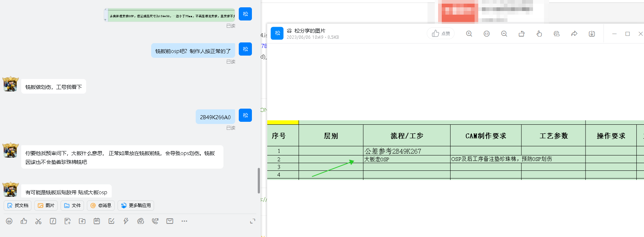This screenshot has height=237, width=644.
Task: Click the 层别 column header in image
Action: coord(331,136)
